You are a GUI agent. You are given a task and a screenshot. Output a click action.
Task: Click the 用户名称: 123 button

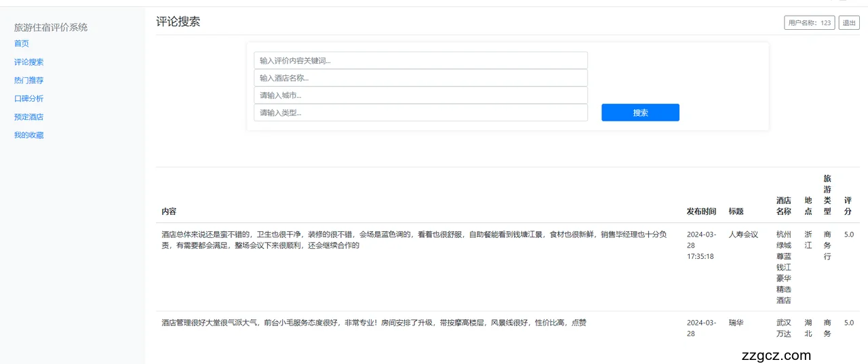[x=809, y=23]
